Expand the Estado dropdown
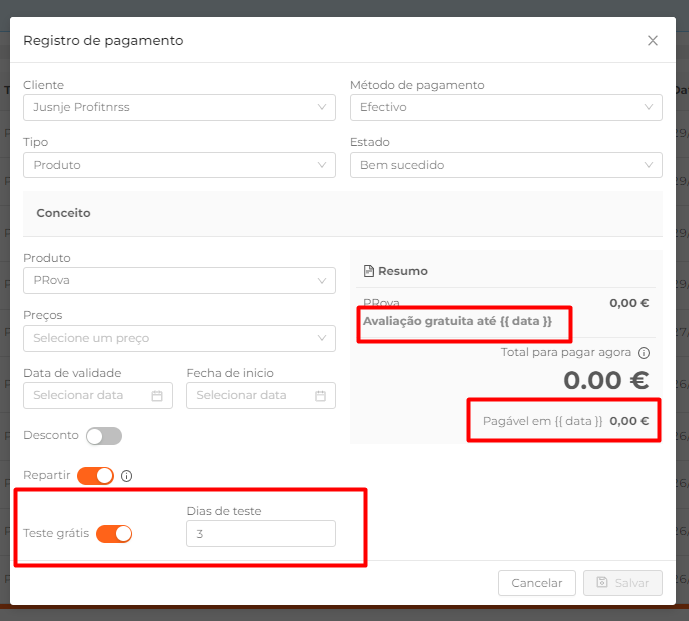The image size is (689, 621). tap(506, 165)
